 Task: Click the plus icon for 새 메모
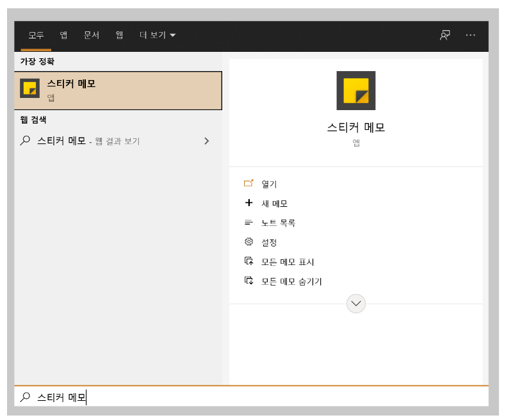click(249, 203)
